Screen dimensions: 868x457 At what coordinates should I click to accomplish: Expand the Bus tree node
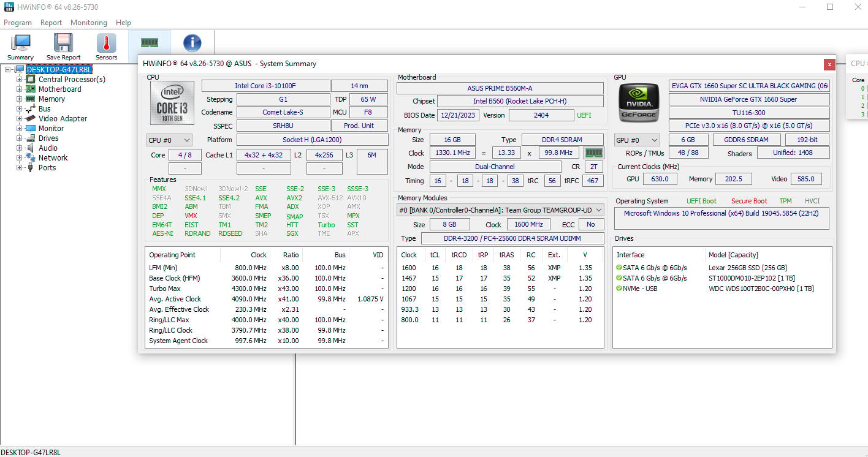click(19, 108)
